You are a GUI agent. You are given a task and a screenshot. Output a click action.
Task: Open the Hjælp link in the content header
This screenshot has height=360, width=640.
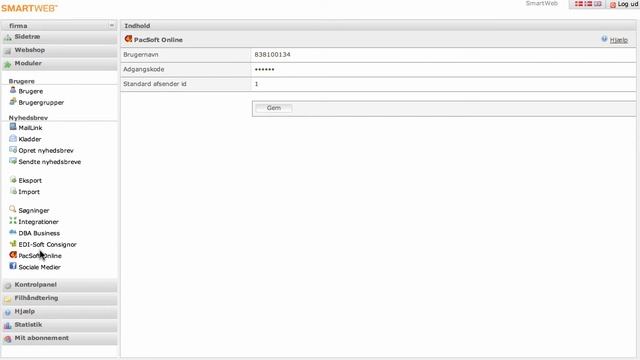pos(619,40)
